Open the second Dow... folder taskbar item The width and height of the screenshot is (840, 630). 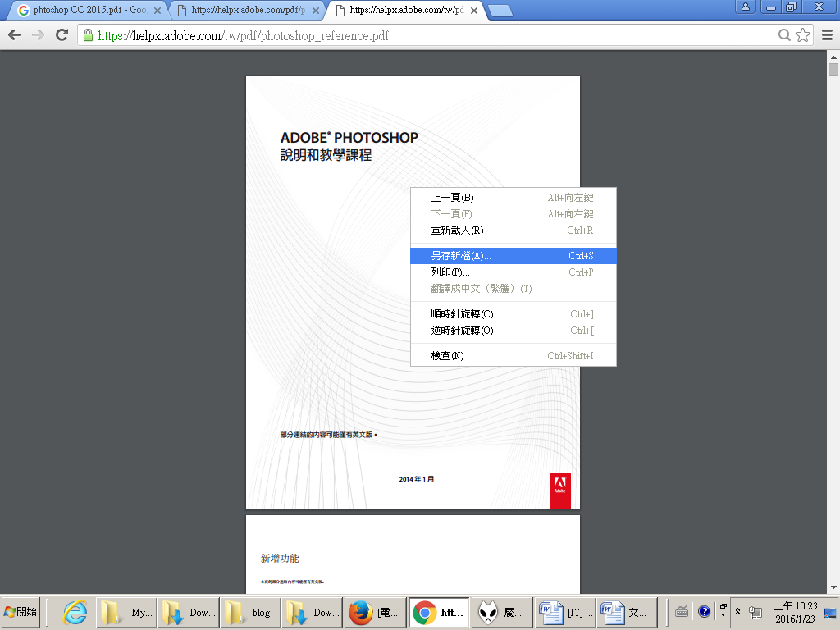pyautogui.click(x=313, y=612)
